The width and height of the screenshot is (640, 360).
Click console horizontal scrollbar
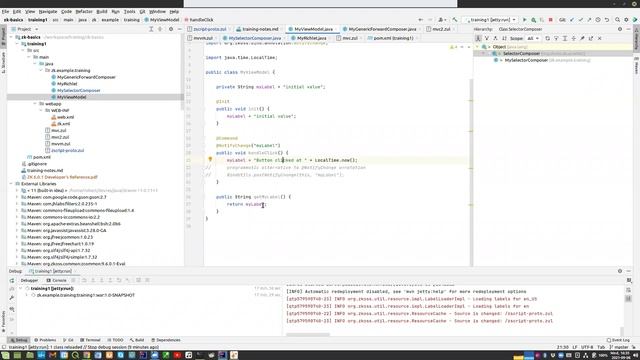point(308,335)
